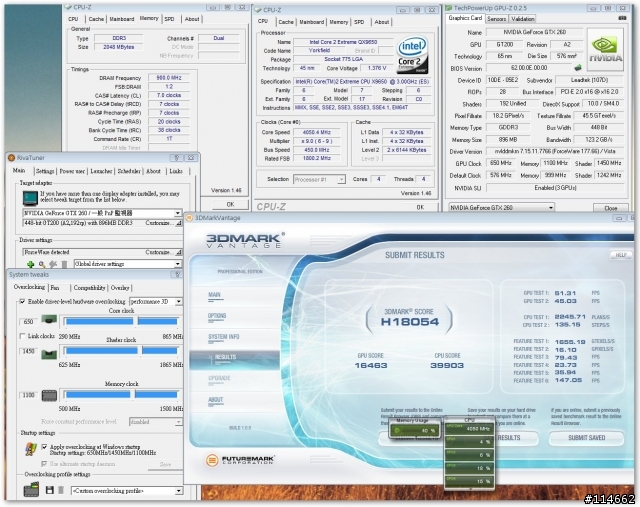Screen dimensions: 640x507
Task: Open the Fan tab in System tweaks
Action: (x=55, y=288)
